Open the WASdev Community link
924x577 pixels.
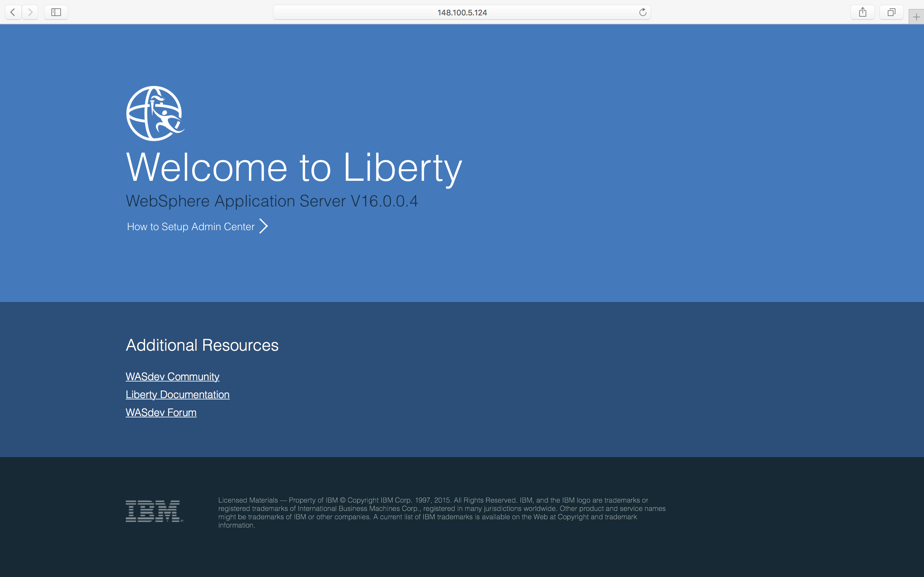pos(172,377)
